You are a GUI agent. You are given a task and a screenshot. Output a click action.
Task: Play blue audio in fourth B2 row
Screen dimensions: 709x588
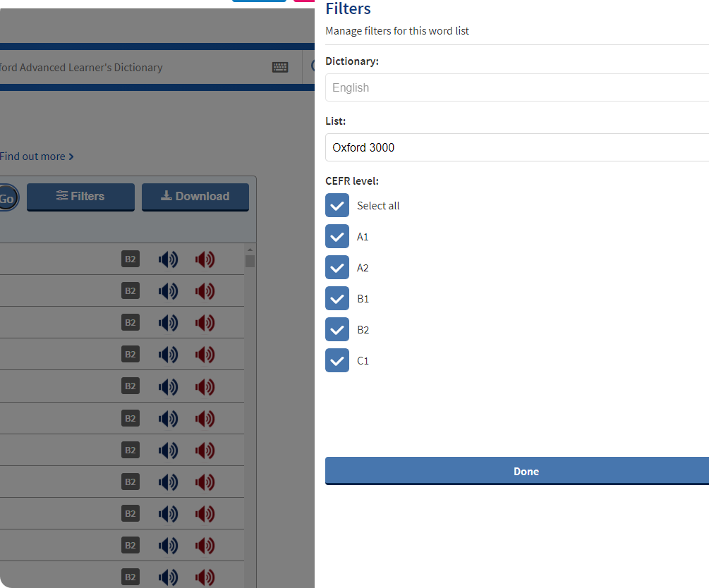point(168,355)
